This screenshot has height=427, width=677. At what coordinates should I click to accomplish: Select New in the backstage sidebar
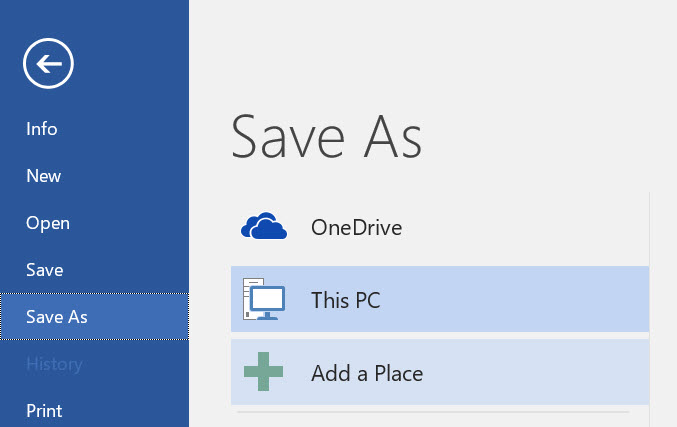coord(44,176)
